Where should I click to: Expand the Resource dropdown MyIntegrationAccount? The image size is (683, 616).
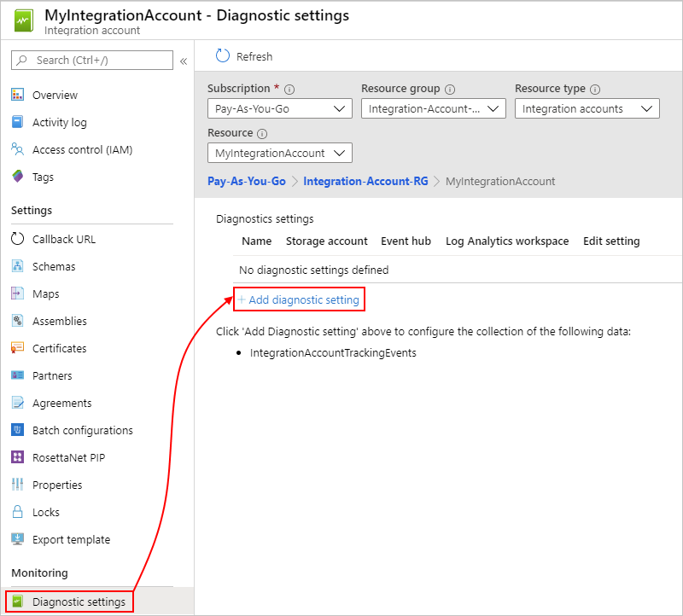click(279, 153)
